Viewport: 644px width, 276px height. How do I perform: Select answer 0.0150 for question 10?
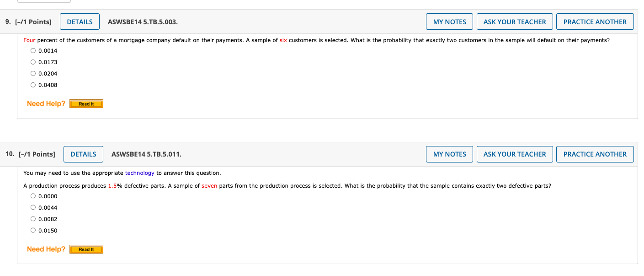pos(32,230)
